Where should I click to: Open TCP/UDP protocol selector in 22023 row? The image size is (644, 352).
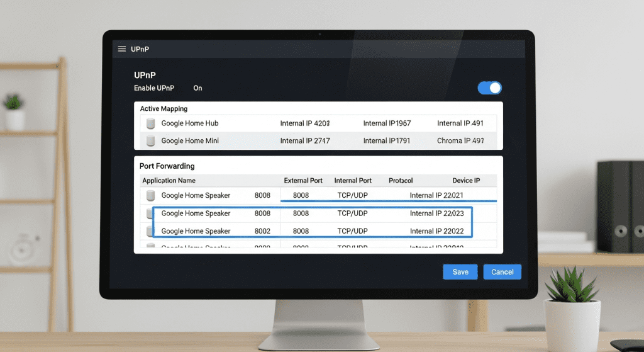(352, 213)
